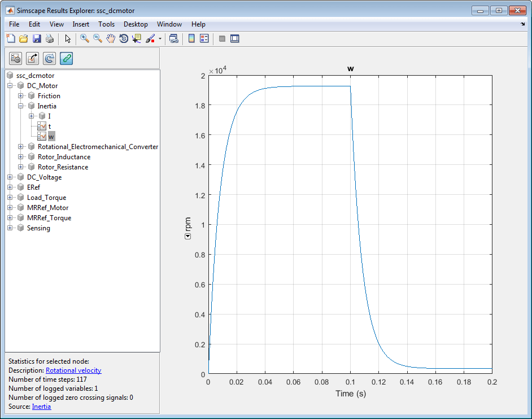Toggle the Edit Plot arrow tool
Screen dimensions: 532x419
(x=68, y=39)
